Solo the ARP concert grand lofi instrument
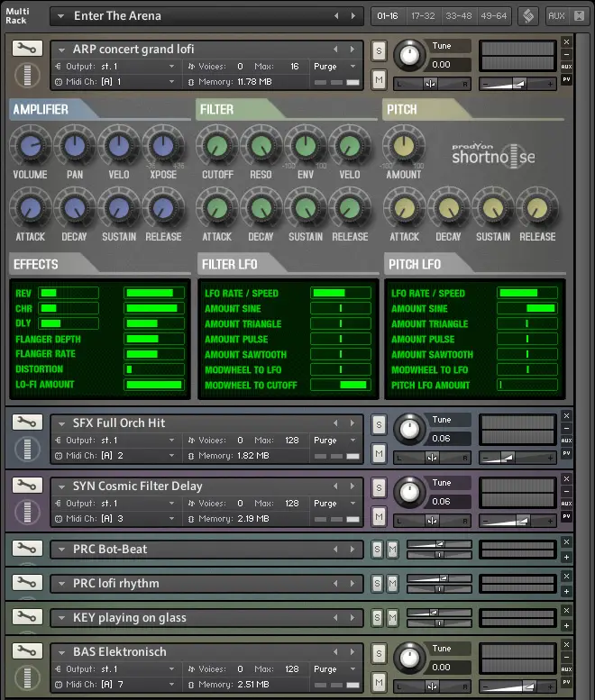The width and height of the screenshot is (595, 700). 379,50
